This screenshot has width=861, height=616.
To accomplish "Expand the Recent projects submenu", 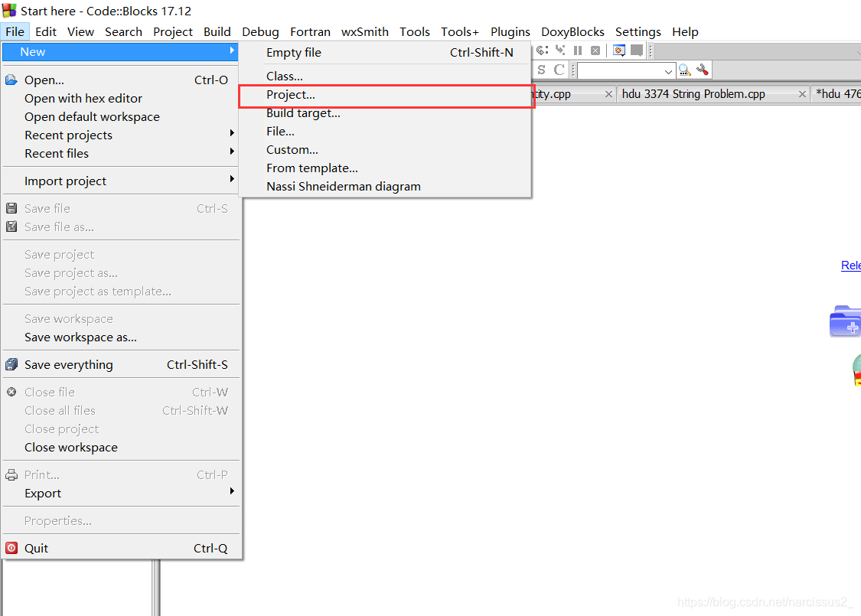I will click(232, 133).
